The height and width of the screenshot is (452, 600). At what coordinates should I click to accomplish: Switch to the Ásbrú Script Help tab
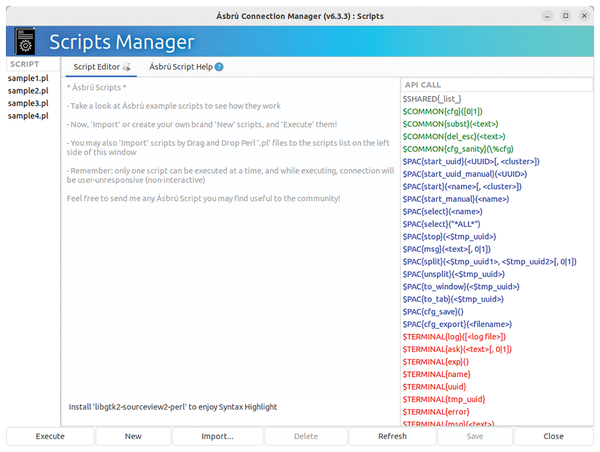(186, 67)
